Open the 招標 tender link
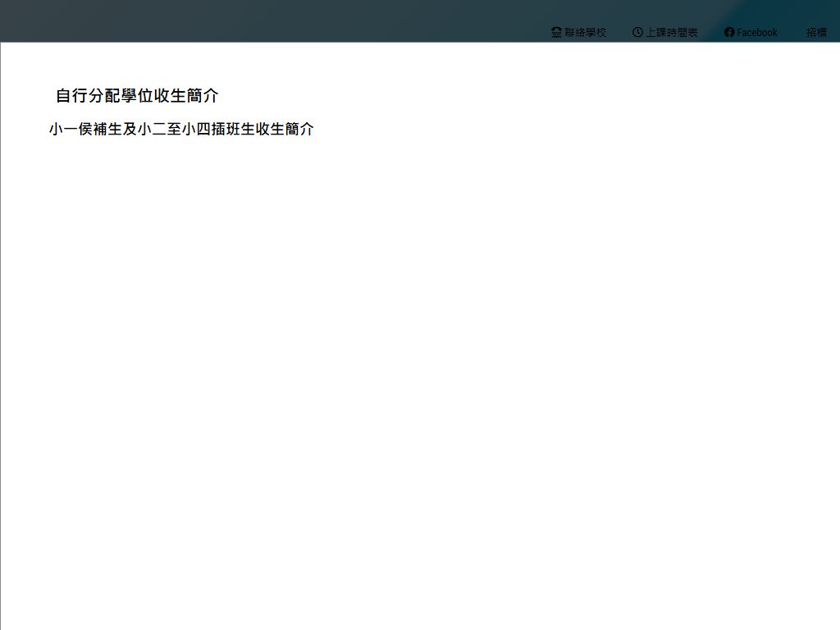The height and width of the screenshot is (630, 840). (816, 33)
